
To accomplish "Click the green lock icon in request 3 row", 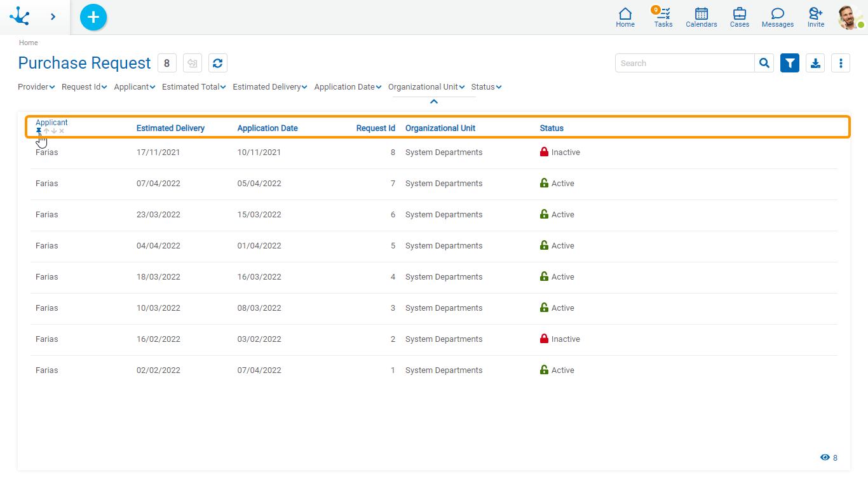I will click(x=544, y=308).
